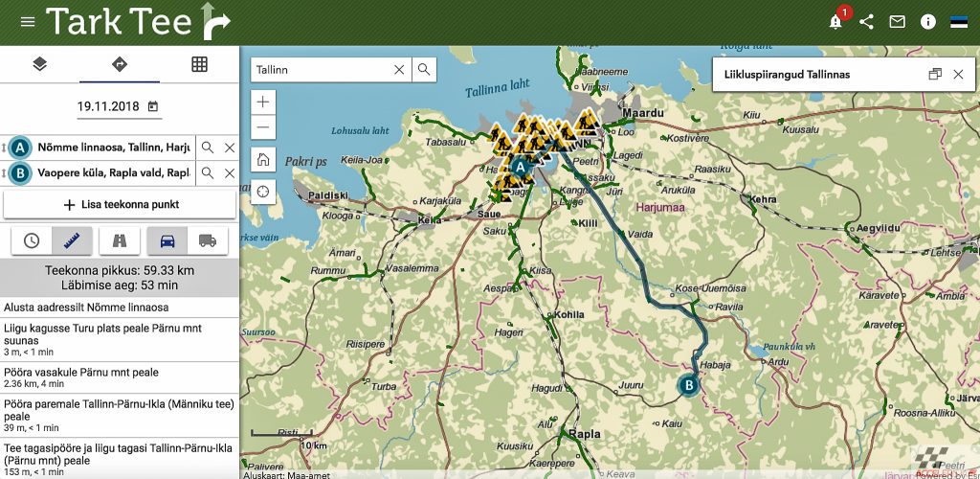Click the map home extent button

point(263,159)
